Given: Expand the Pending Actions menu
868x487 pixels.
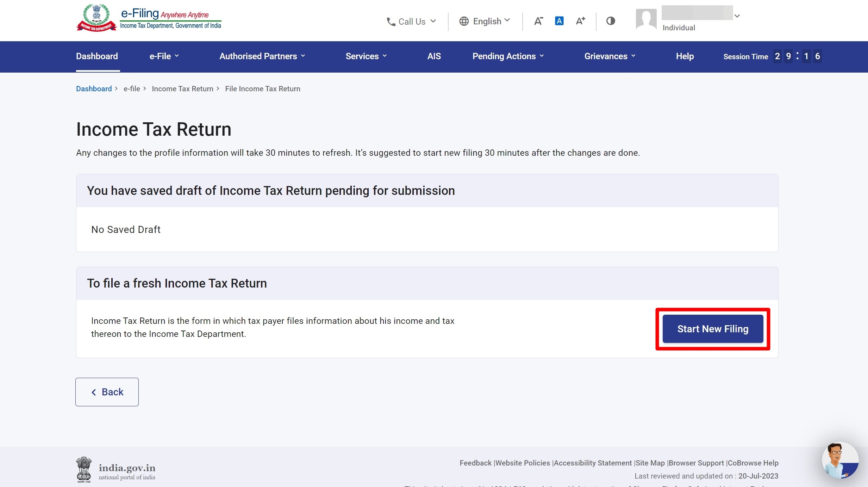Looking at the screenshot, I should (x=508, y=56).
